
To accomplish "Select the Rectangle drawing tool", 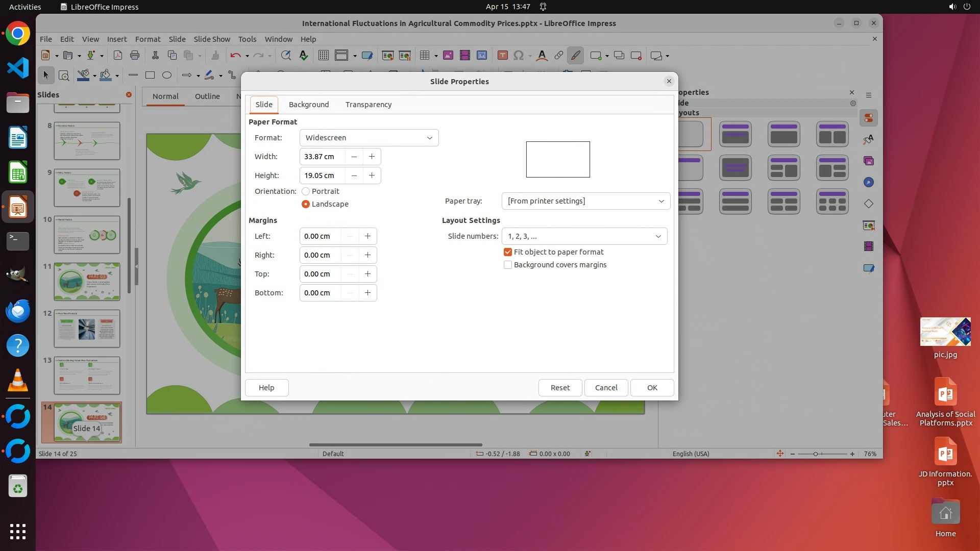I will [150, 76].
